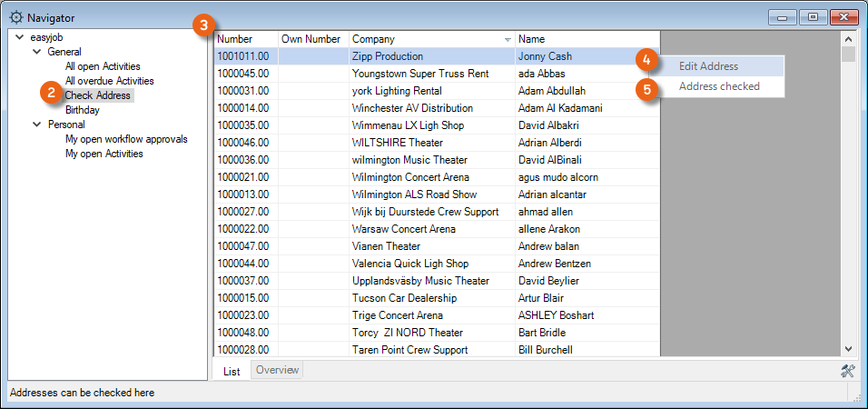The height and width of the screenshot is (409, 868).
Task: Maximize the Navigator window
Action: (813, 17)
